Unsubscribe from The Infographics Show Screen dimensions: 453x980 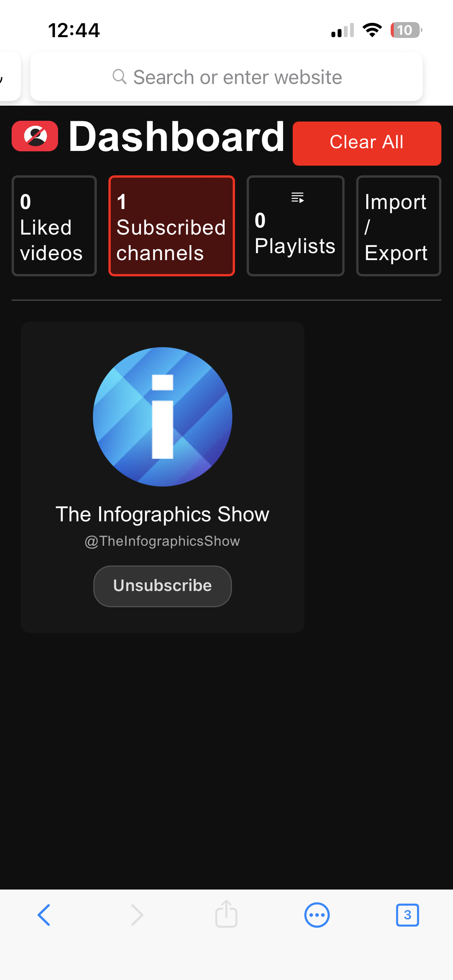pos(163,586)
